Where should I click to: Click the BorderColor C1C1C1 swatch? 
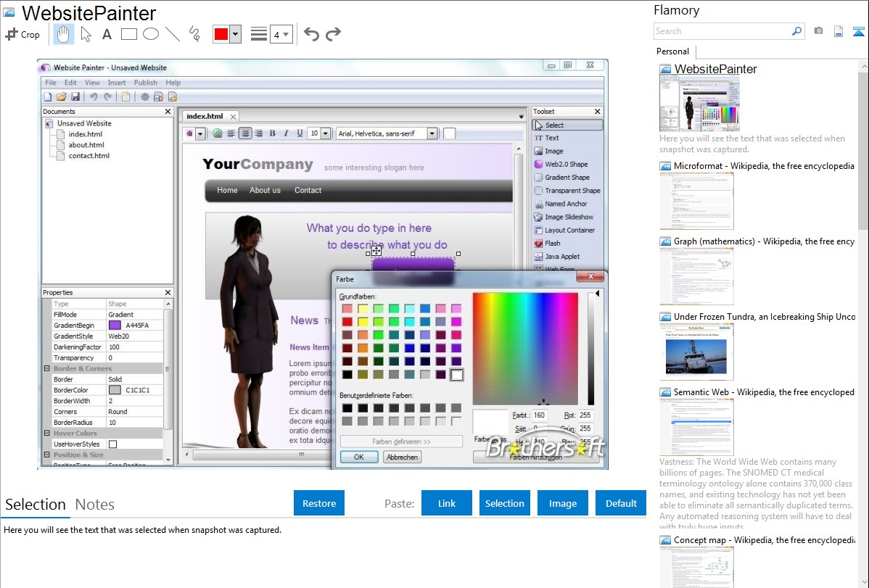point(115,390)
